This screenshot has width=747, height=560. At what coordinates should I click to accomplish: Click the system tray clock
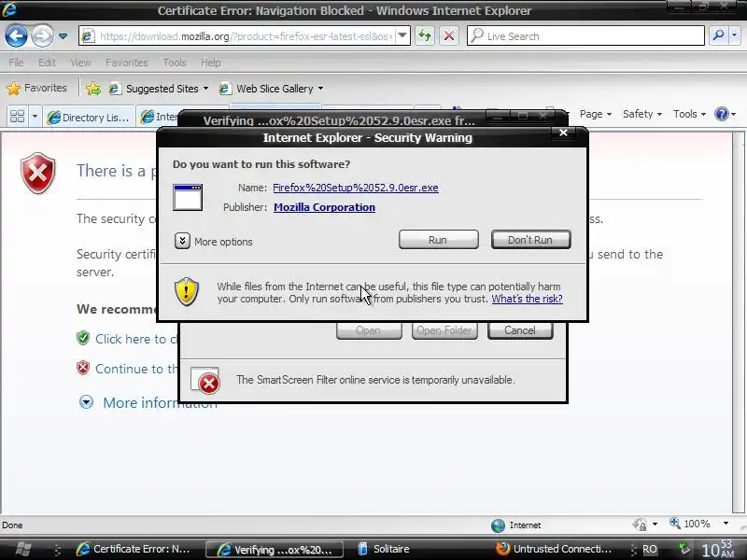click(x=718, y=550)
